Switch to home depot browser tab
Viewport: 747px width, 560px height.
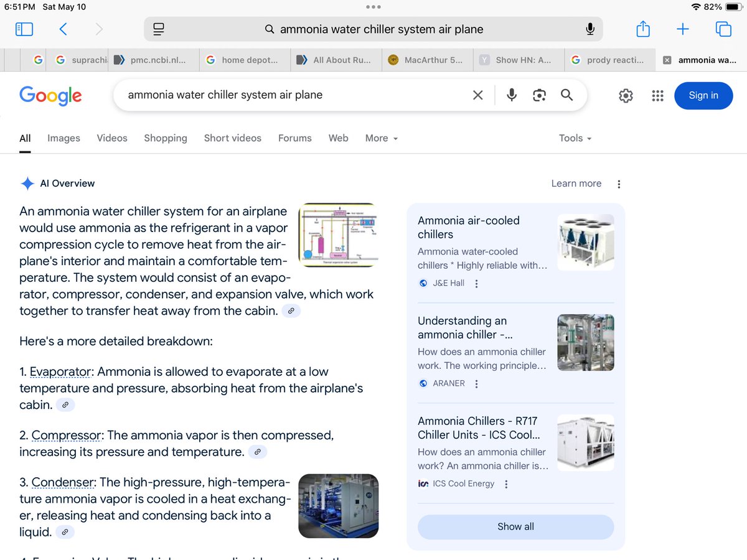click(x=245, y=60)
